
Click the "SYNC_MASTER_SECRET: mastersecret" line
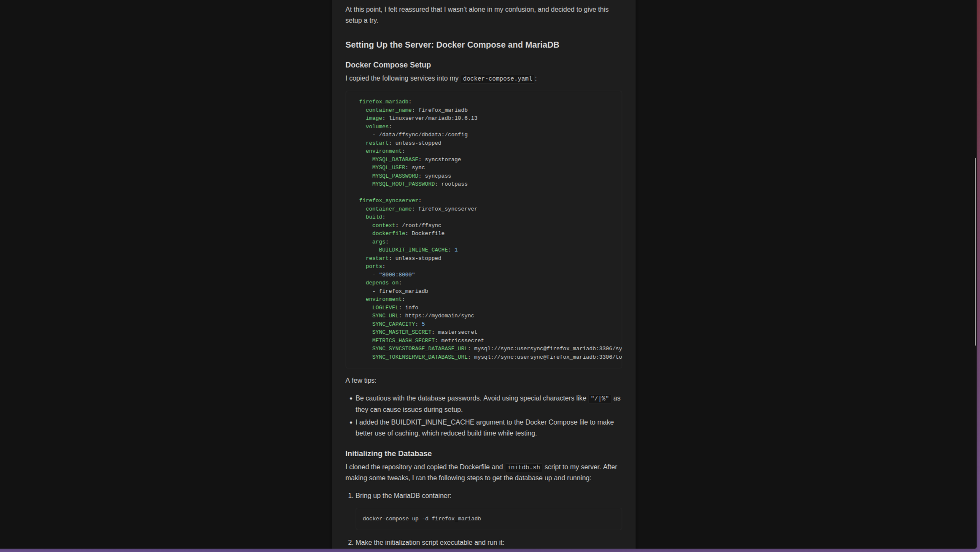425,332
